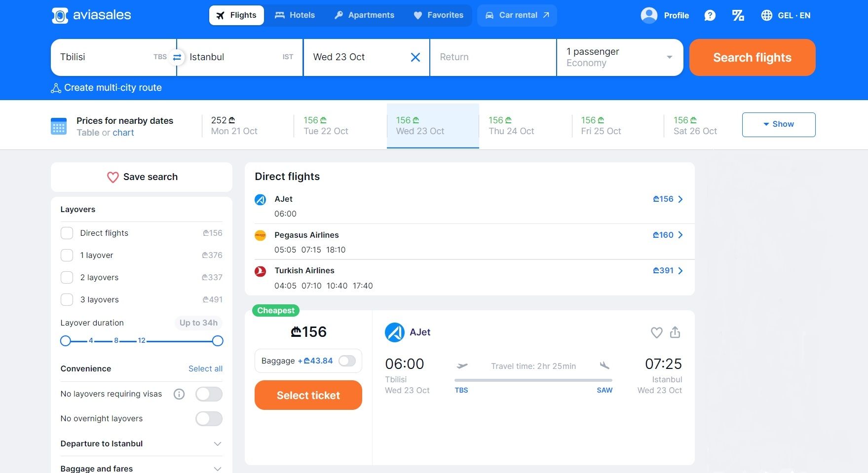Click the Wed 23 Oct departure field
The width and height of the screenshot is (868, 473).
(x=366, y=57)
